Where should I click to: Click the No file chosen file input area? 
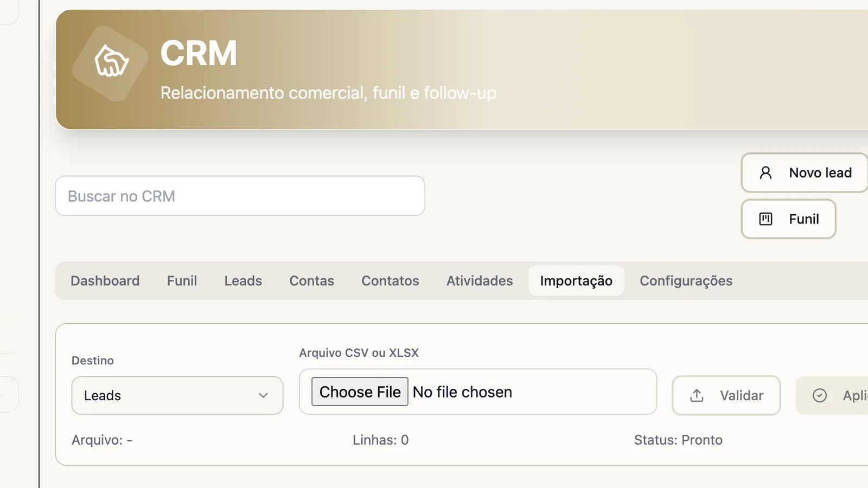point(478,391)
